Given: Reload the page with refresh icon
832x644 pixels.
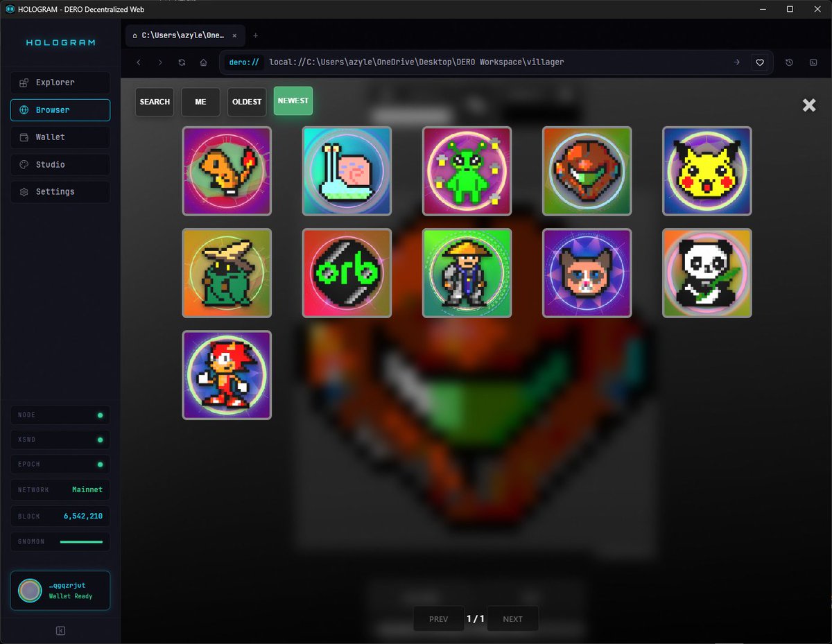Looking at the screenshot, I should (182, 62).
